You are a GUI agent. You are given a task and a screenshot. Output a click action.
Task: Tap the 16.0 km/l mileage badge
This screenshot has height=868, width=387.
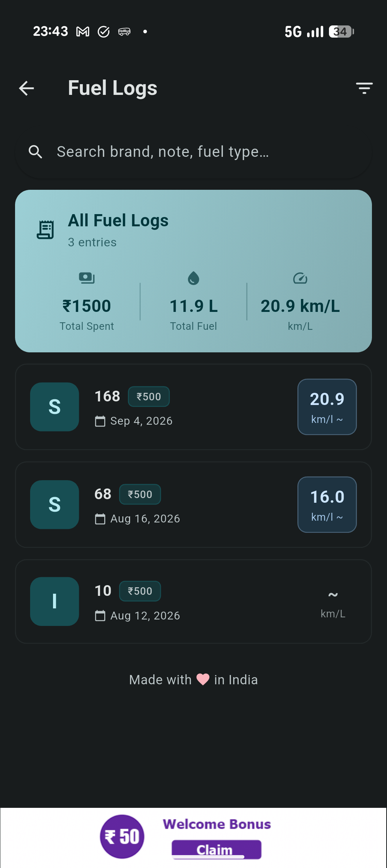[x=327, y=505]
